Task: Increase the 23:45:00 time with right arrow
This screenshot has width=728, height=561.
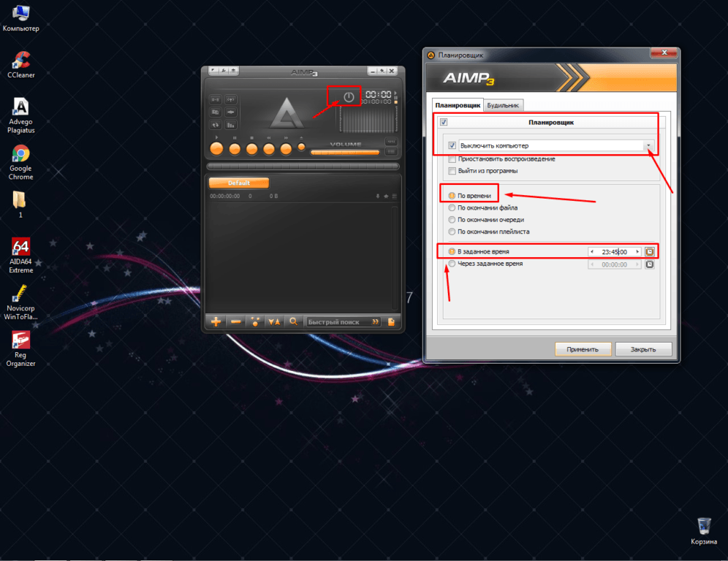Action: [x=637, y=252]
